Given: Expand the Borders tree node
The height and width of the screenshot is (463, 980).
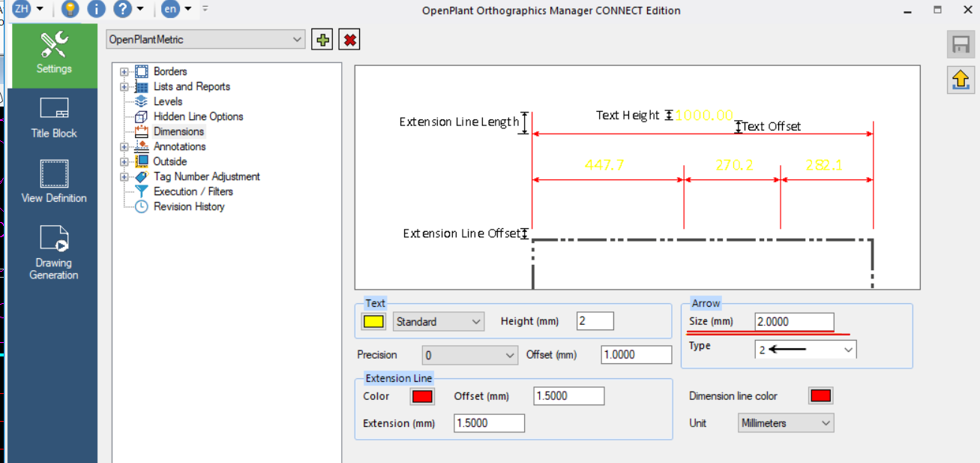Looking at the screenshot, I should (124, 72).
